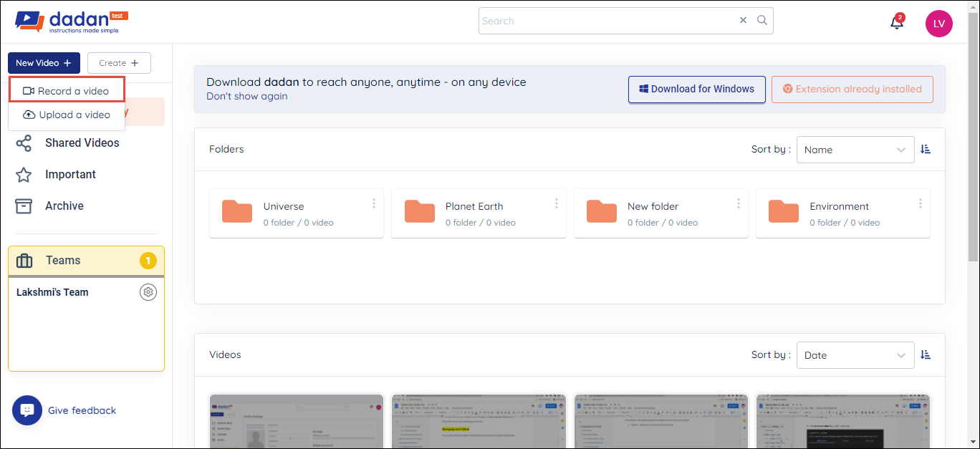Select Lakshmi's Team
980x449 pixels.
52,292
